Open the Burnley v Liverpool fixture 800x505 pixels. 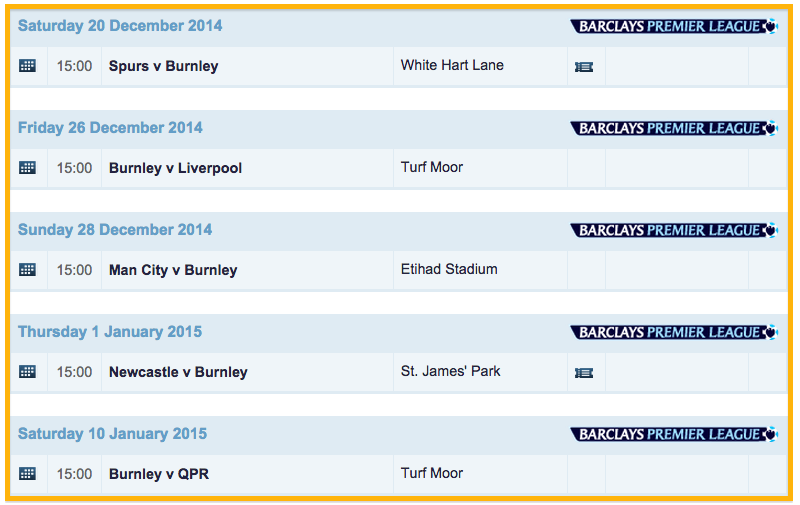[175, 168]
